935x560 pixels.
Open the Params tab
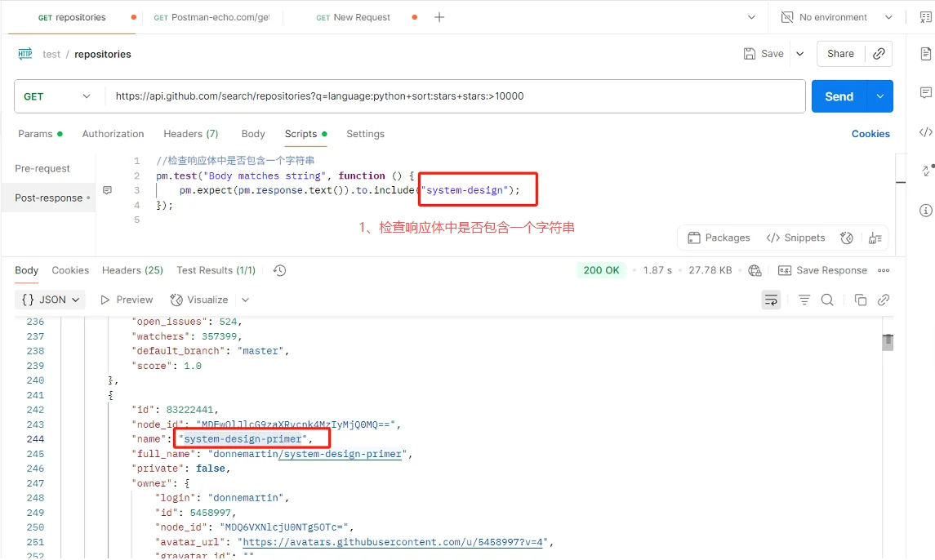(x=40, y=134)
